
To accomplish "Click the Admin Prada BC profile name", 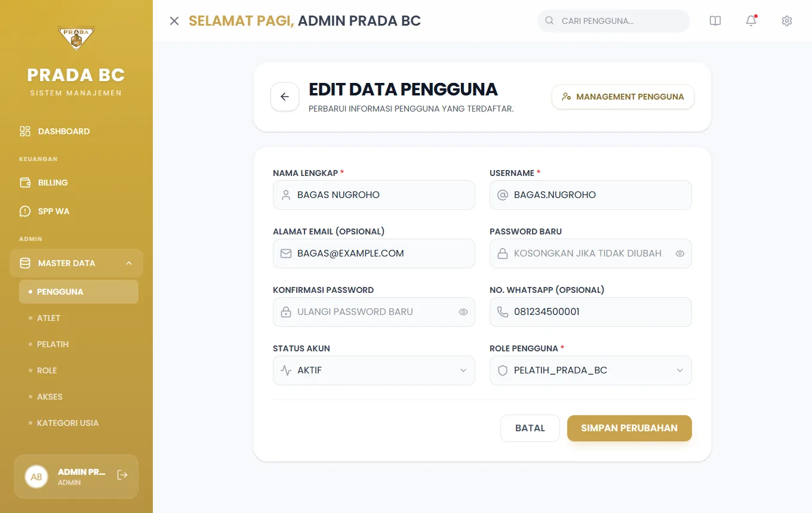I will pyautogui.click(x=81, y=472).
